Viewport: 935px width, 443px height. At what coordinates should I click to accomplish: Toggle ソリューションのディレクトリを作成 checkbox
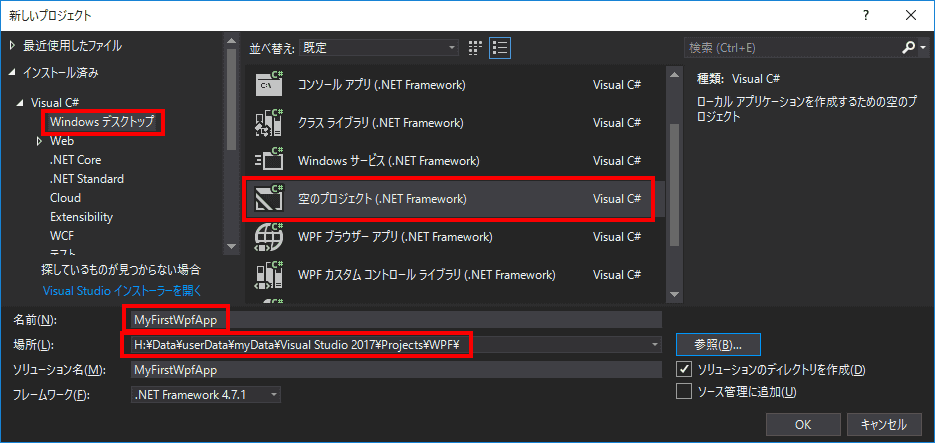pyautogui.click(x=684, y=369)
